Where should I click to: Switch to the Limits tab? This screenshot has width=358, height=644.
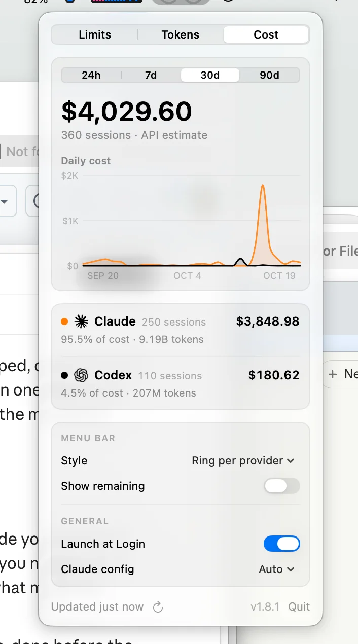95,34
